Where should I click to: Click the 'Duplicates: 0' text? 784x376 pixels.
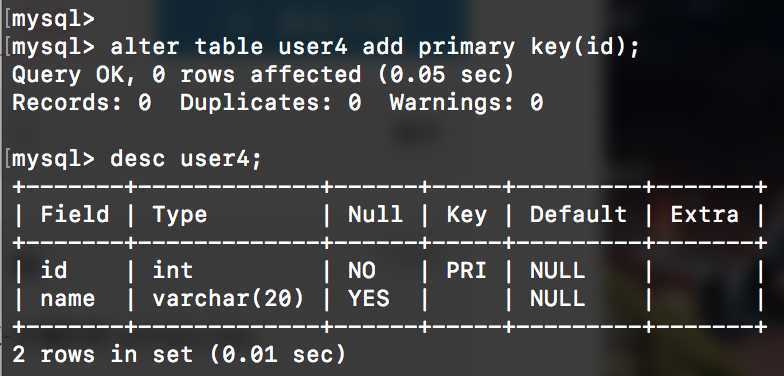coord(270,102)
